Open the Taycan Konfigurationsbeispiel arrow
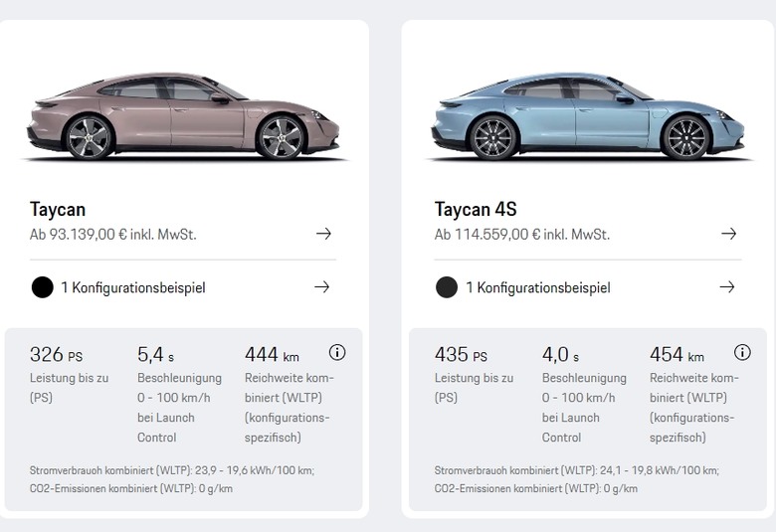 point(321,287)
